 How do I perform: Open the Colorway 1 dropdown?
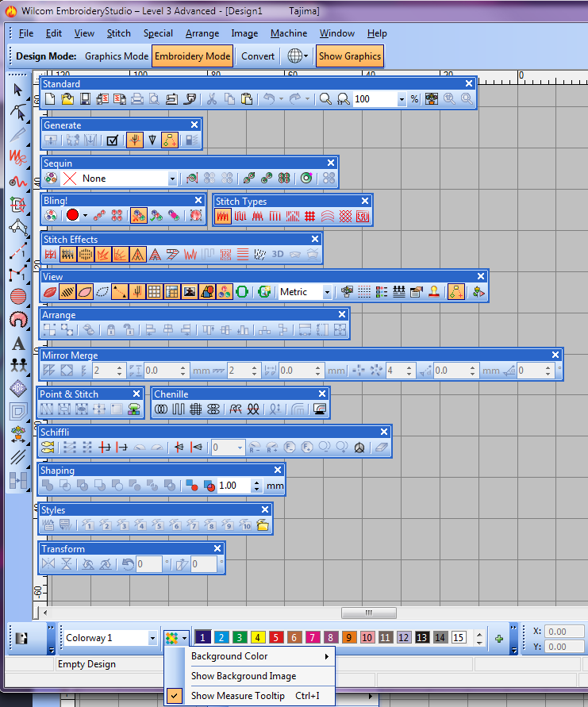152,638
